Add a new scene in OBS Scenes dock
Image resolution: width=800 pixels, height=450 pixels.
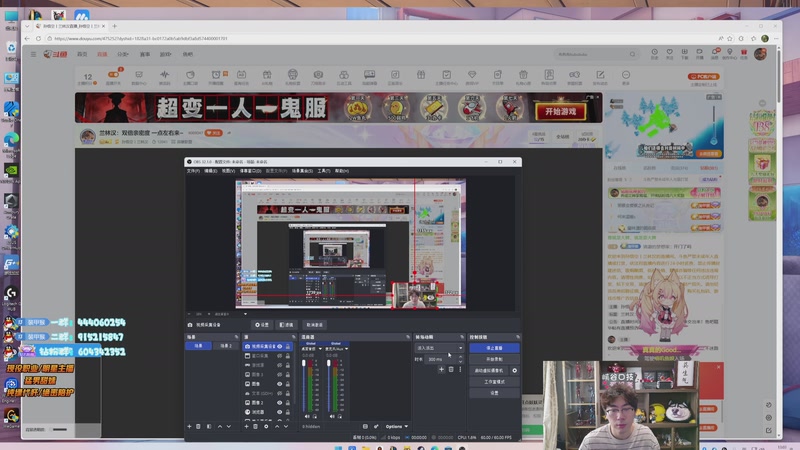tap(189, 427)
